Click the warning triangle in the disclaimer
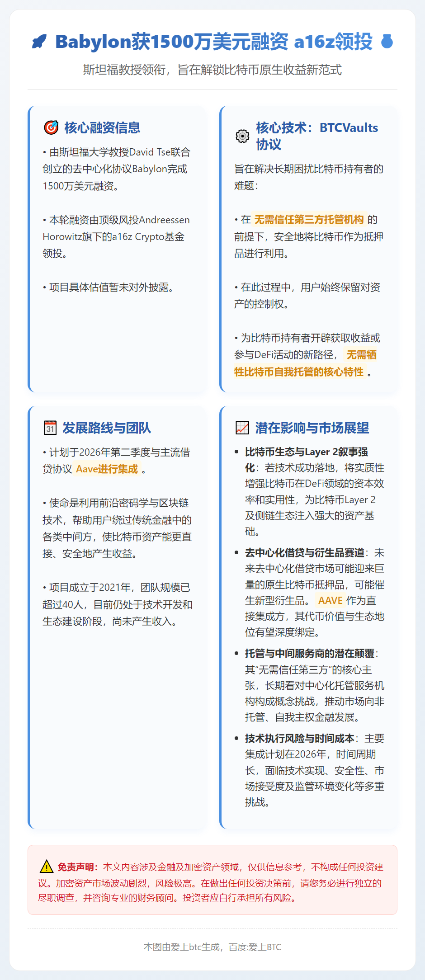 tap(46, 867)
